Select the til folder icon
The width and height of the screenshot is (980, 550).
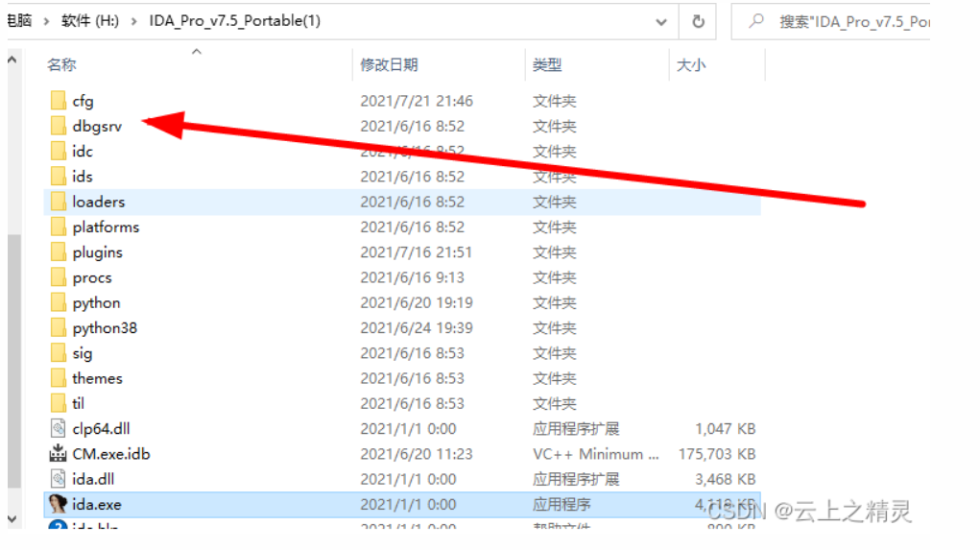pos(59,403)
